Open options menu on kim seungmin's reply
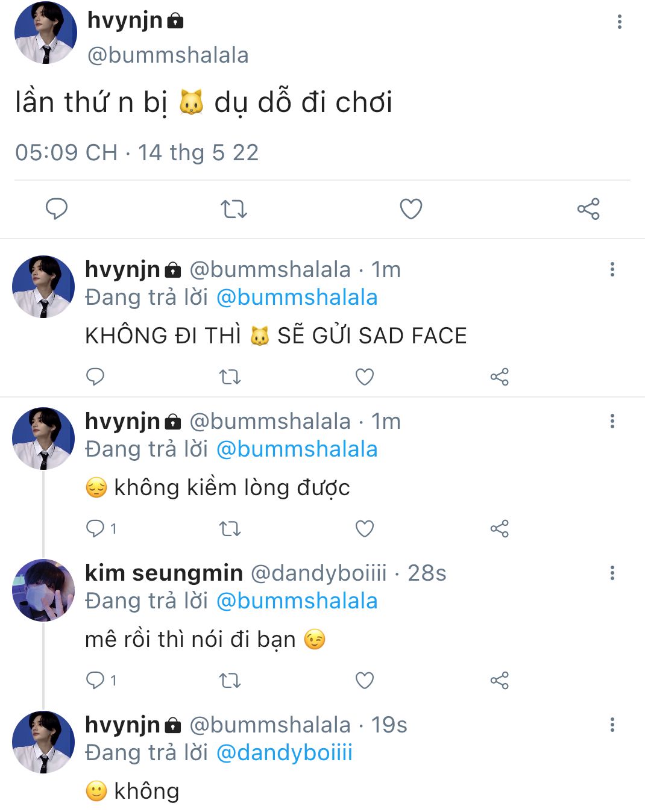Viewport: 645px width, 812px height. (612, 573)
